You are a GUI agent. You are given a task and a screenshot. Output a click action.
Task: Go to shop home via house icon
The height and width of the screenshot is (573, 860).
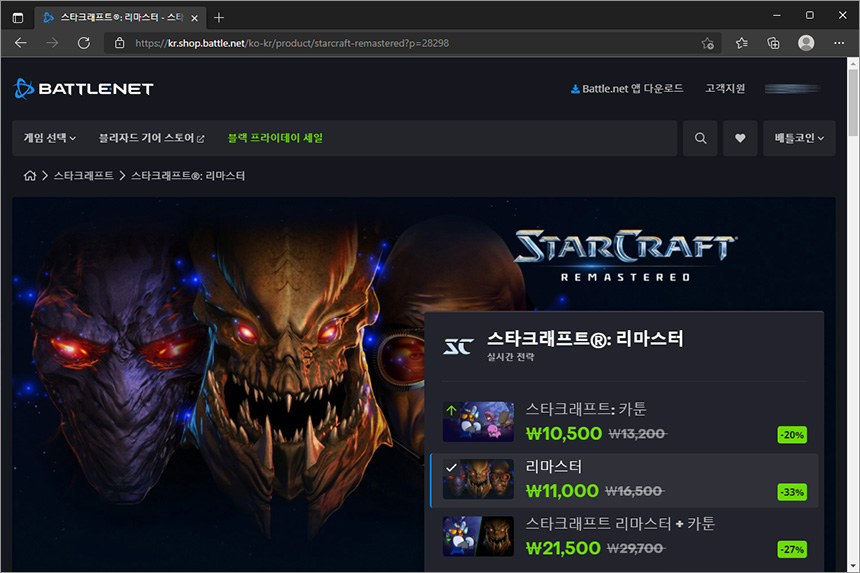click(x=30, y=175)
